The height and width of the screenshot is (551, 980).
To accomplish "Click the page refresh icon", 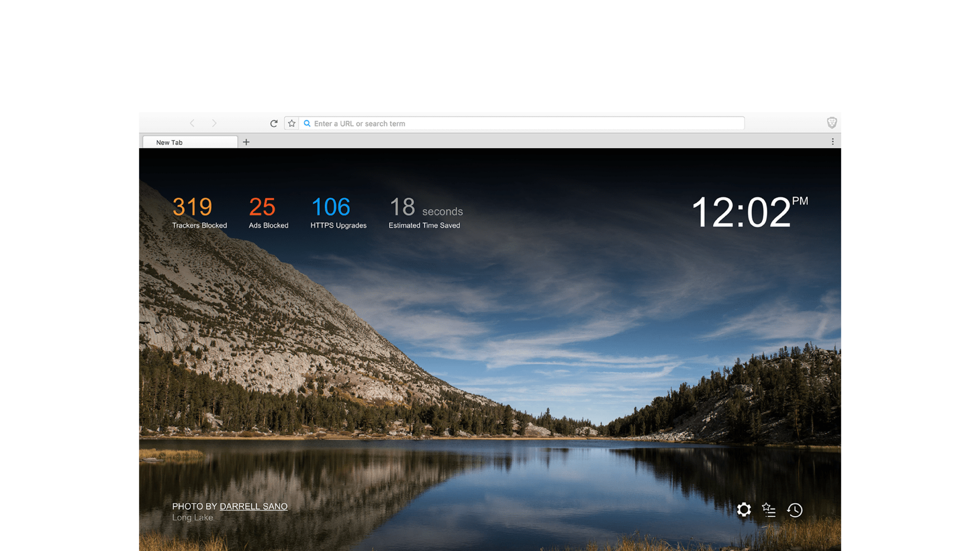I will (x=273, y=122).
